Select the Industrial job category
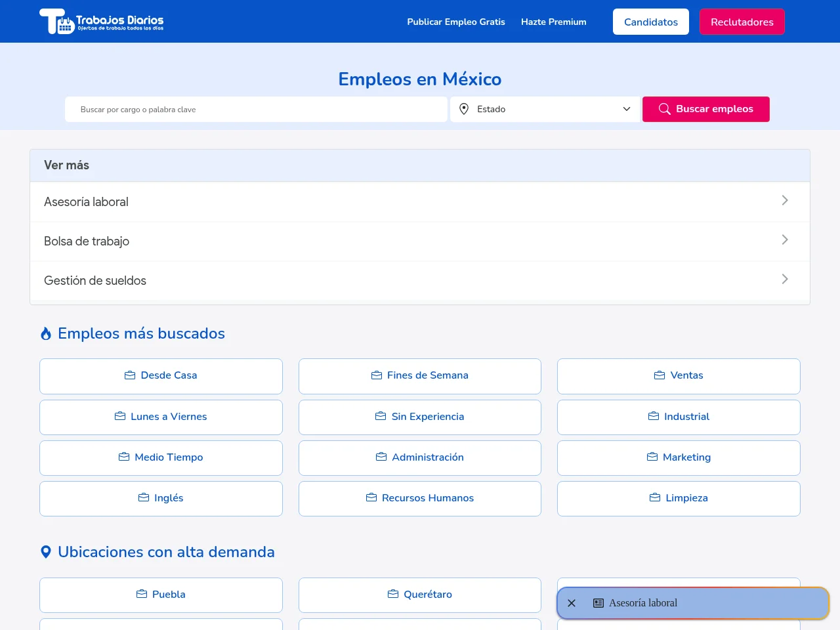The width and height of the screenshot is (840, 630). pyautogui.click(x=679, y=417)
